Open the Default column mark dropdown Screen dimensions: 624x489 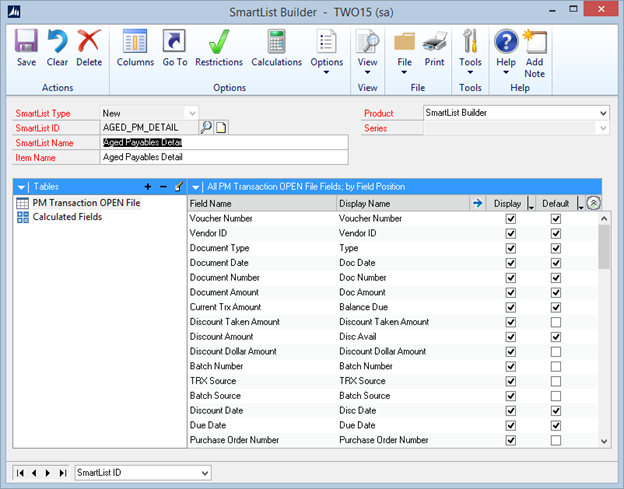(x=580, y=204)
